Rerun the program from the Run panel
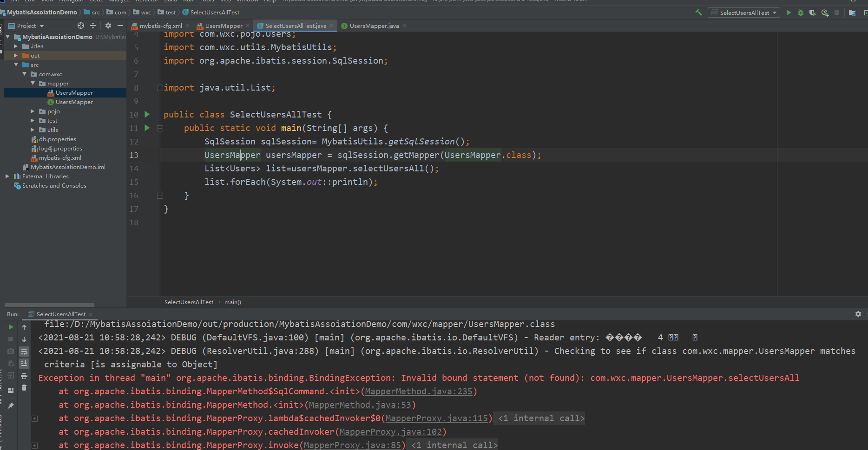The image size is (868, 450). coord(11,326)
